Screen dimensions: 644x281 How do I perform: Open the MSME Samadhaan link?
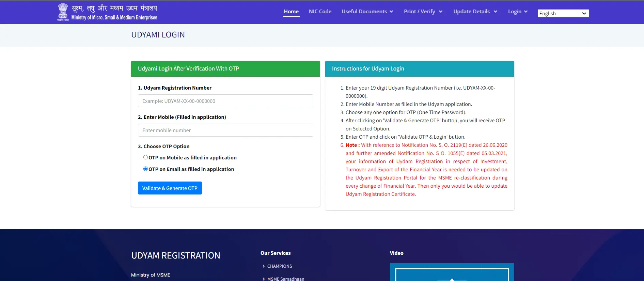tap(286, 279)
